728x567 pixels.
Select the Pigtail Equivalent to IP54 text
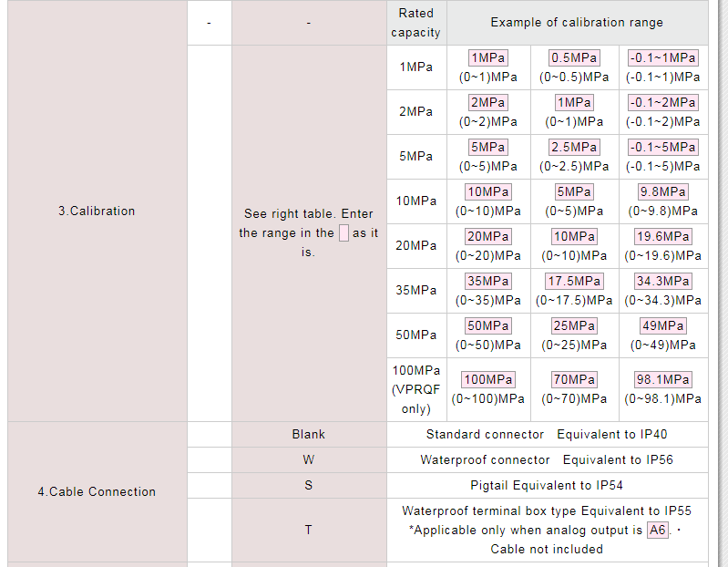(547, 485)
